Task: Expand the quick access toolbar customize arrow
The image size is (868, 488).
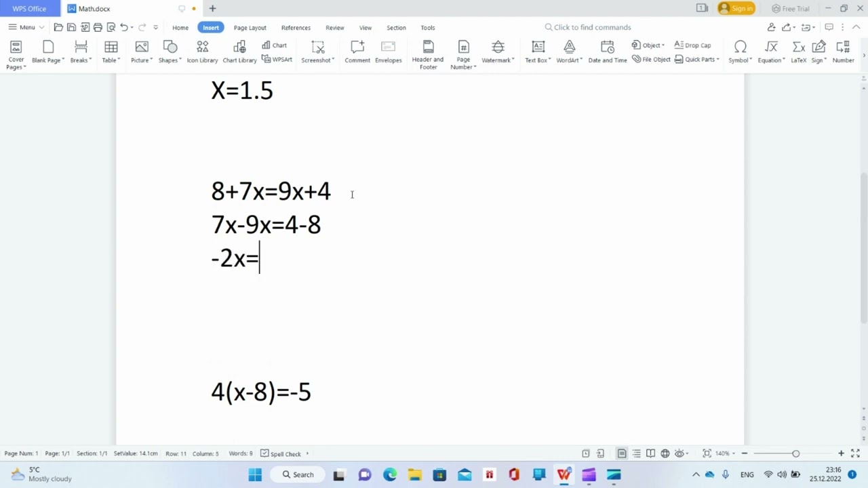Action: click(x=155, y=27)
